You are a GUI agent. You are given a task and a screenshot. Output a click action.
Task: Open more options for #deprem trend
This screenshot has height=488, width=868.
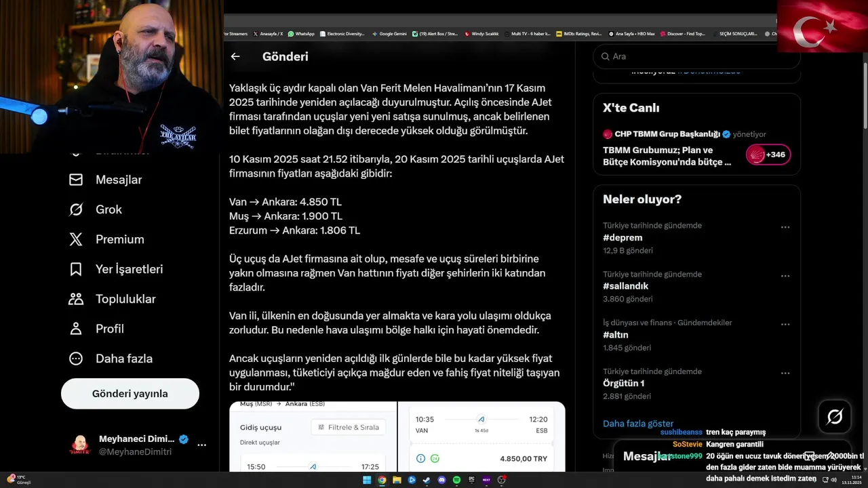[x=785, y=227]
